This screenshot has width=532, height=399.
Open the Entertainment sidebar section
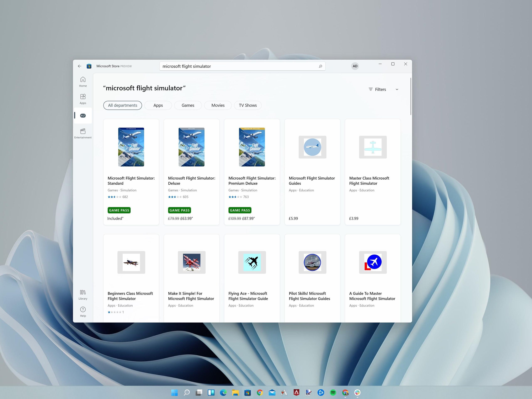coord(83,133)
